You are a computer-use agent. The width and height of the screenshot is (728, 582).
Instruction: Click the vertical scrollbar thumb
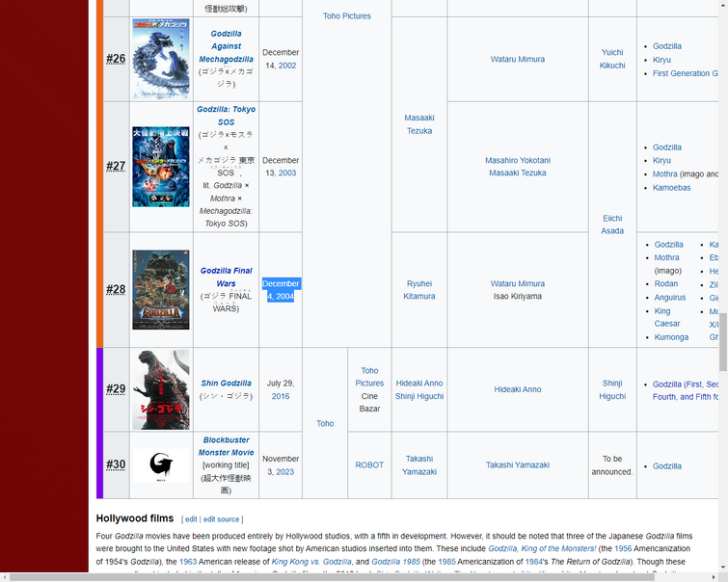(x=723, y=342)
